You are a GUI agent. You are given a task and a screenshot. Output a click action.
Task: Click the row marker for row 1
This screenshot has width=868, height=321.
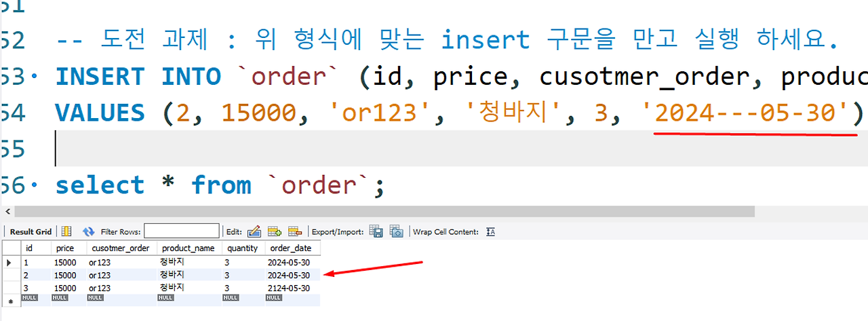9,262
